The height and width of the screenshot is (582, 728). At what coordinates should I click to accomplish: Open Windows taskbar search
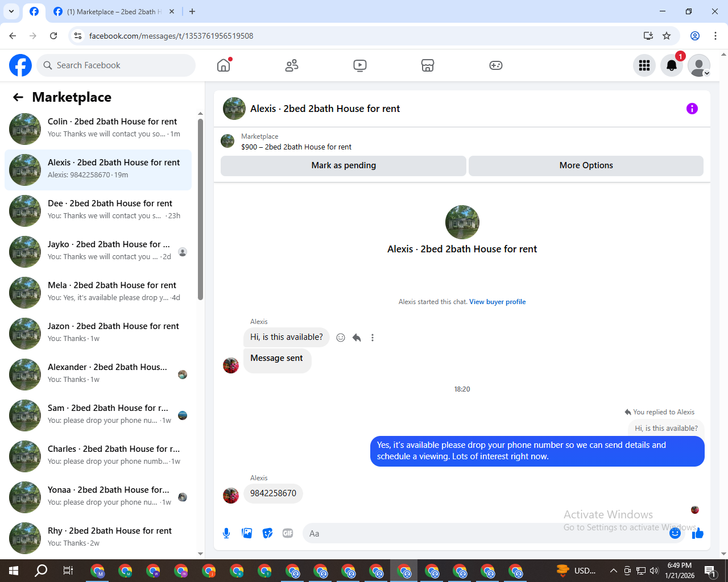pos(41,571)
